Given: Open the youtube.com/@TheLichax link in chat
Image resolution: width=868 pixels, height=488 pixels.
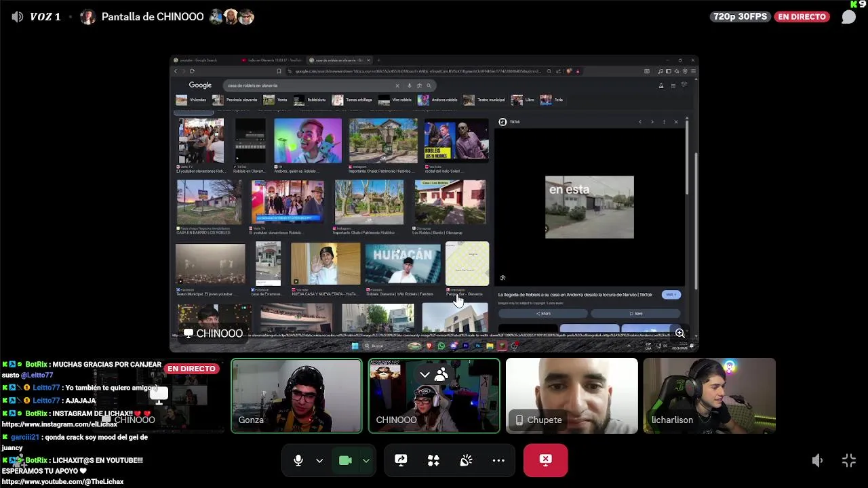Looking at the screenshot, I should [x=62, y=482].
